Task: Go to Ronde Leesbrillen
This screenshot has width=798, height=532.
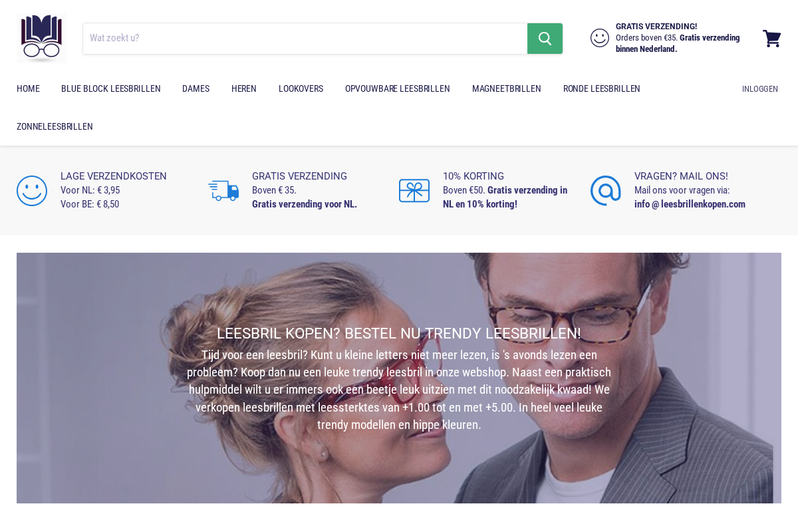Action: click(602, 88)
